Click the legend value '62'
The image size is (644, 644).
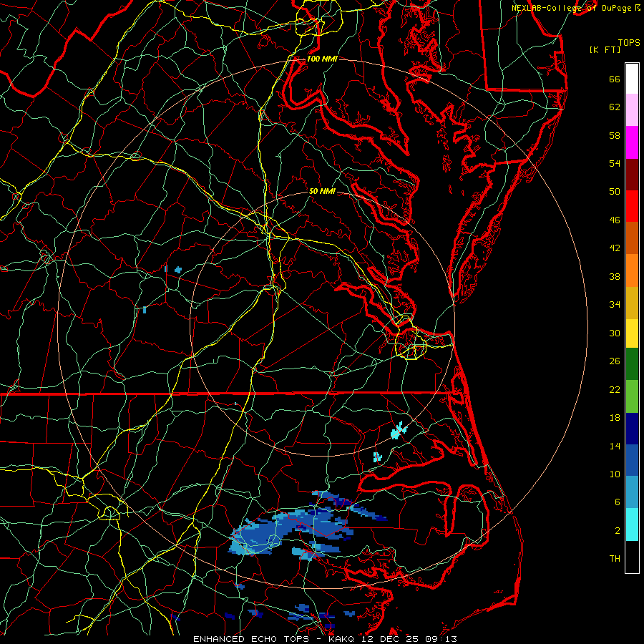615,107
